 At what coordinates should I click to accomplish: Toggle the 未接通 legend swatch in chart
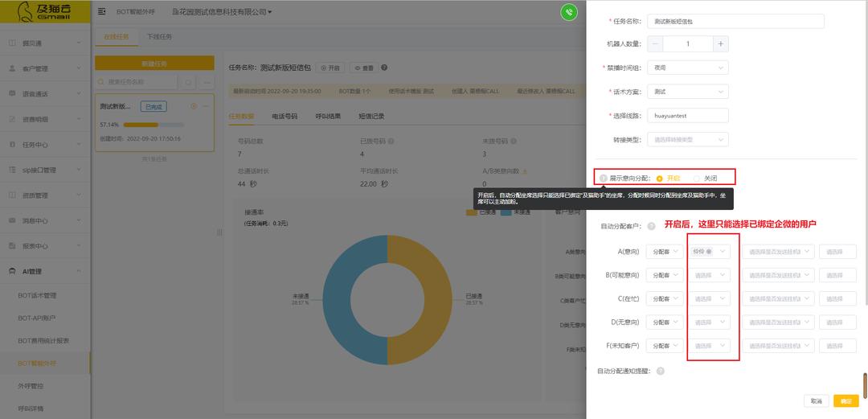[506, 212]
